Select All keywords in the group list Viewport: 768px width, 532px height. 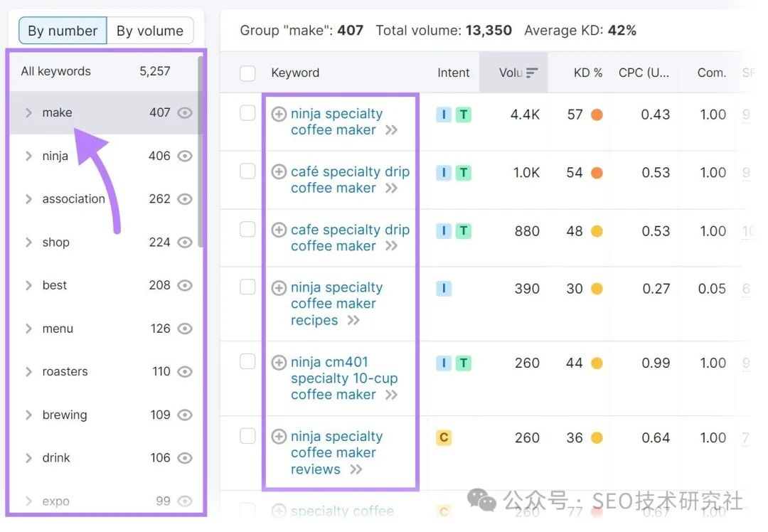click(56, 71)
